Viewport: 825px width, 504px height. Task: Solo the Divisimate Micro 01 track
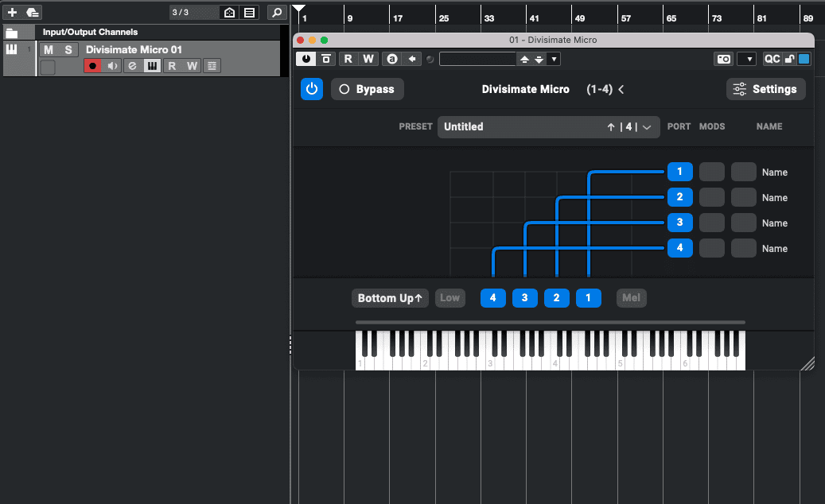point(68,50)
